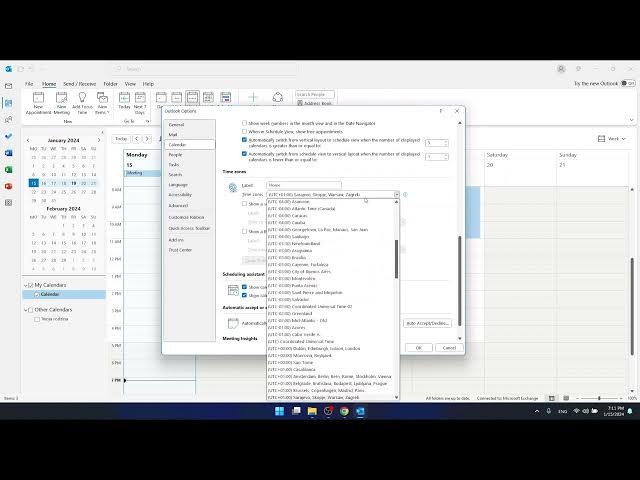The height and width of the screenshot is (480, 640).
Task: Click the time zone list scrollbar thumb
Action: click(396, 259)
